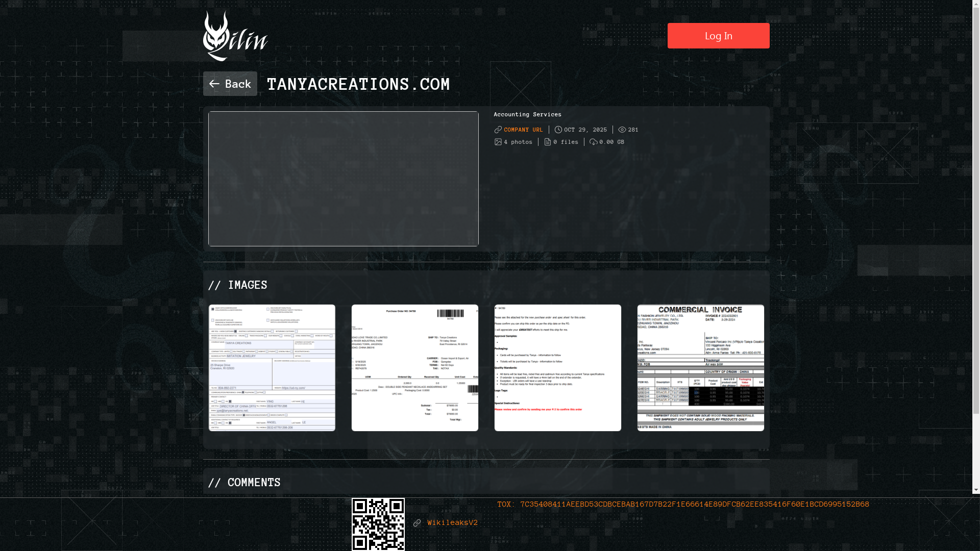This screenshot has width=980, height=551.
Task: Click the download size cloud icon
Action: [x=594, y=142]
